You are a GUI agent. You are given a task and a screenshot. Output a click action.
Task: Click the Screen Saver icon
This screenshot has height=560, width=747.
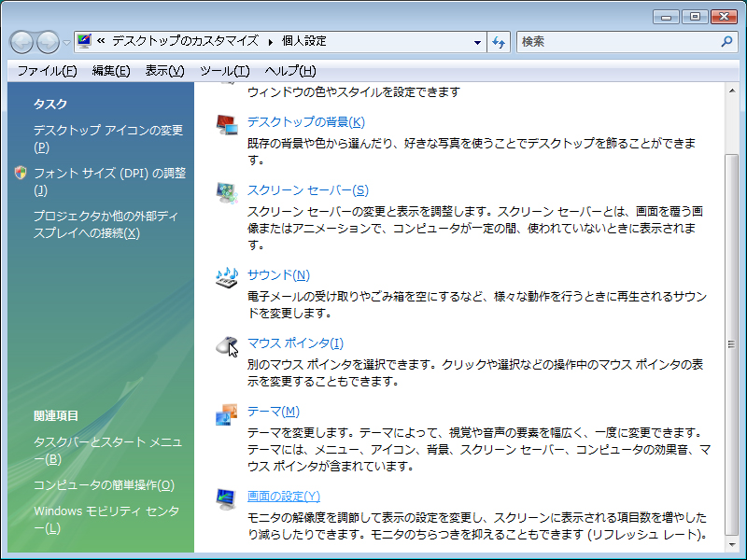227,193
